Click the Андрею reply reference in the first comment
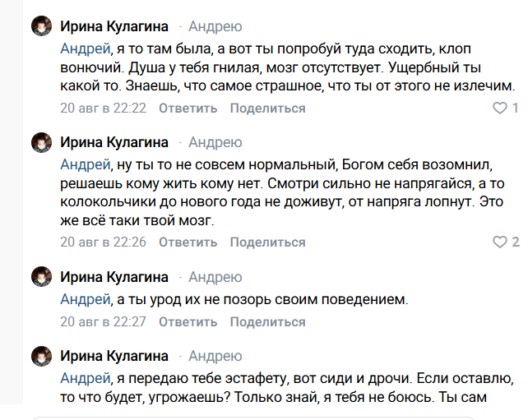The width and height of the screenshot is (528, 420). click(215, 26)
